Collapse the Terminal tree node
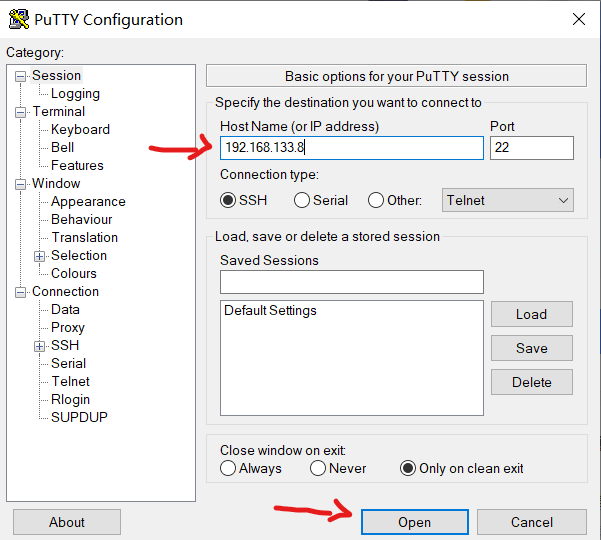The height and width of the screenshot is (540, 601). click(20, 112)
